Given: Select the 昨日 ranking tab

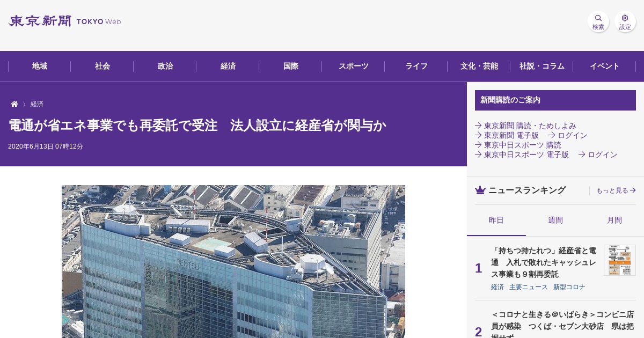Looking at the screenshot, I should pos(496,220).
